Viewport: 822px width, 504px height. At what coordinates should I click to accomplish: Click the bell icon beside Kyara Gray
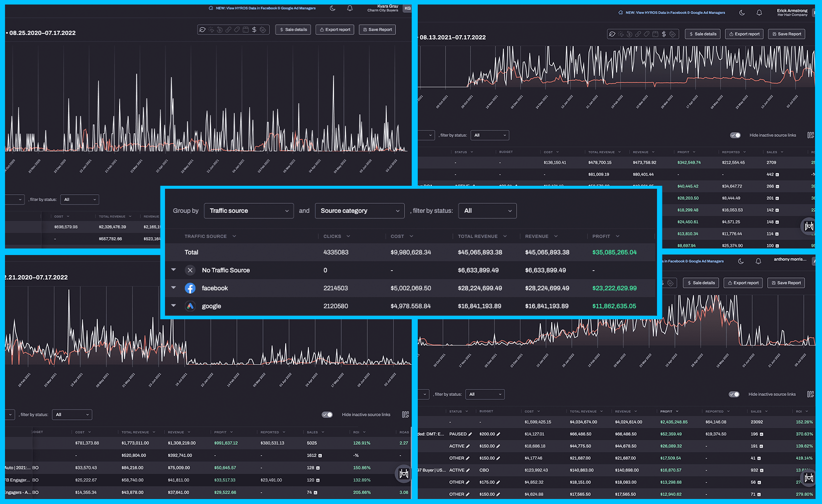click(350, 8)
